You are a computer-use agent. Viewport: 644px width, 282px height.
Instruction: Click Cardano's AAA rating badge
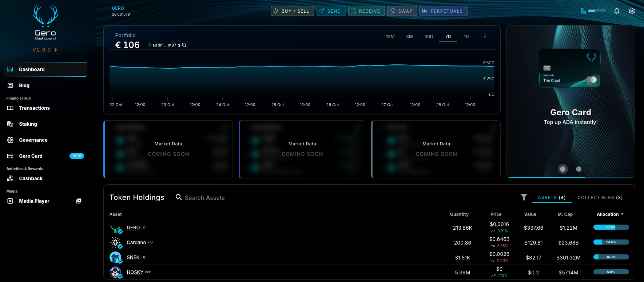[150, 242]
